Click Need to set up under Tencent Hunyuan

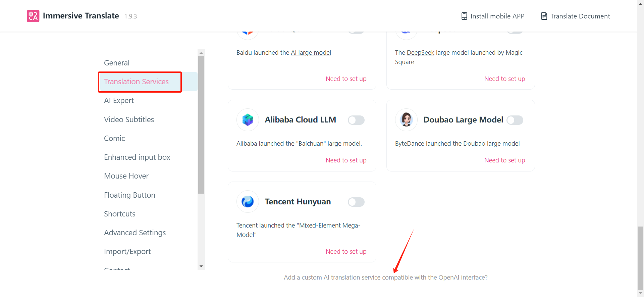pyautogui.click(x=346, y=251)
